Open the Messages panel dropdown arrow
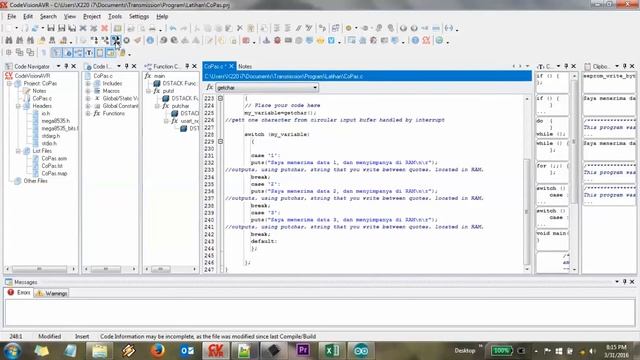The width and height of the screenshot is (640, 360). point(617,282)
